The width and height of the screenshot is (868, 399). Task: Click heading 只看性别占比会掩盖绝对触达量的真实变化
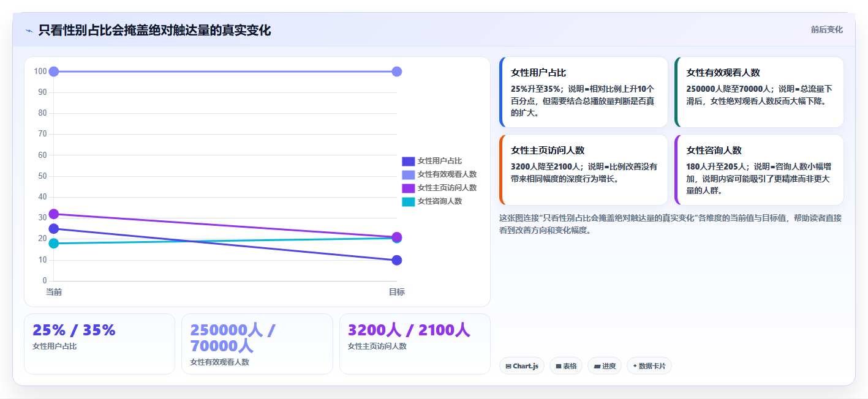(x=154, y=30)
